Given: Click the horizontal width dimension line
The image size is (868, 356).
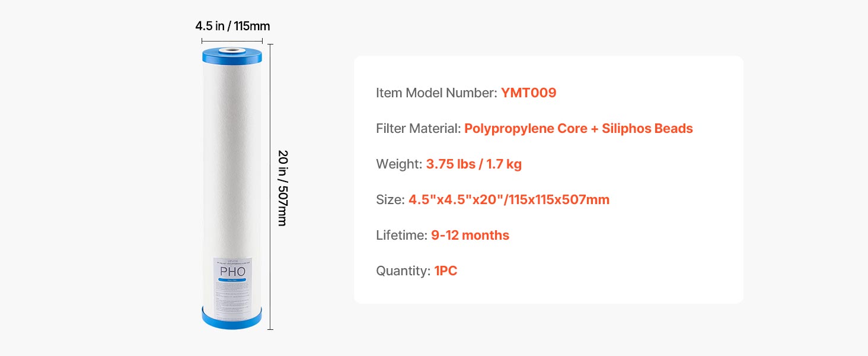Looking at the screenshot, I should (x=232, y=40).
